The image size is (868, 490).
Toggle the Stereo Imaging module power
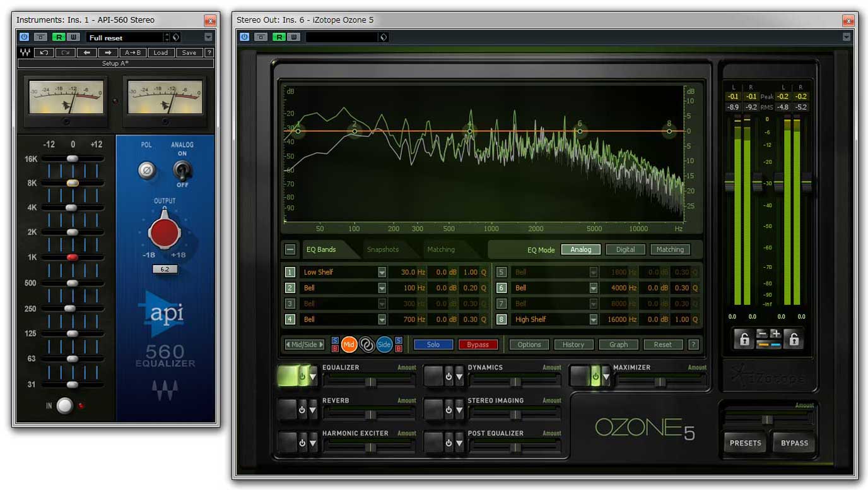click(449, 410)
